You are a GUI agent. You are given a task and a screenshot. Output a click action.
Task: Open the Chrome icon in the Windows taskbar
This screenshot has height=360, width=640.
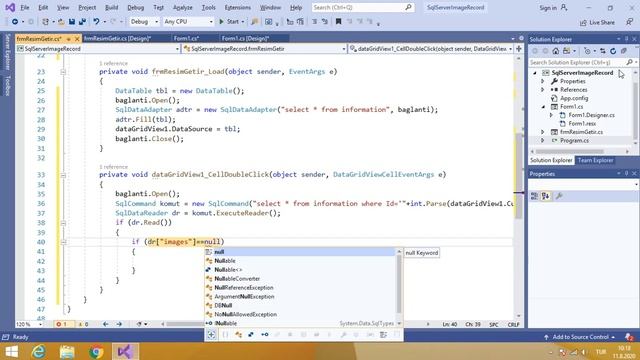click(x=96, y=351)
